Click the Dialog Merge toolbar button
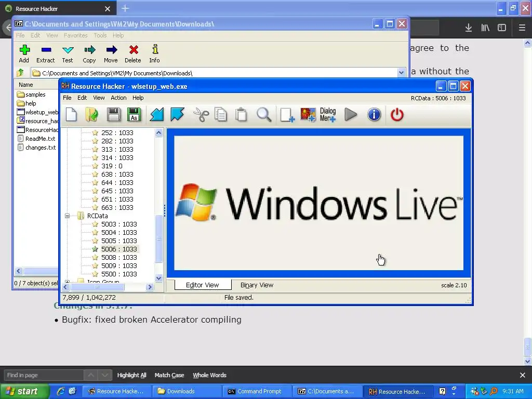Viewport: 532px width, 399px height. point(328,115)
